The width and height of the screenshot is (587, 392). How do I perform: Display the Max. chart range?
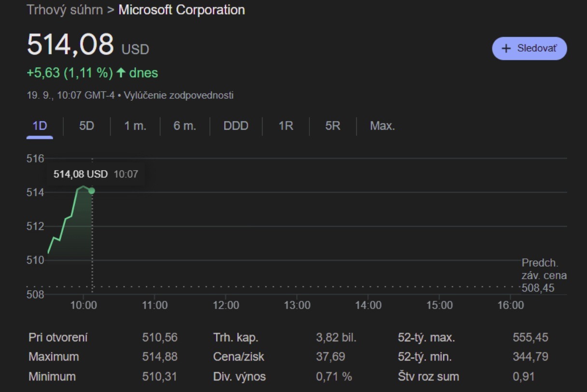click(382, 126)
